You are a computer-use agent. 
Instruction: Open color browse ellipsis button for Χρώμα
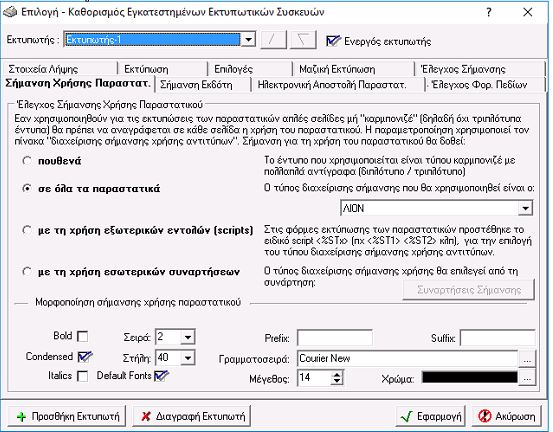tap(527, 378)
